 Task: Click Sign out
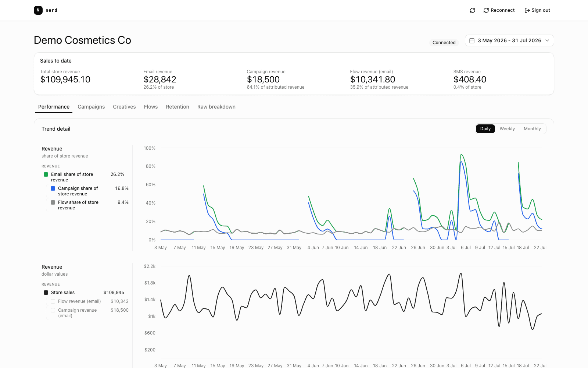coord(537,10)
